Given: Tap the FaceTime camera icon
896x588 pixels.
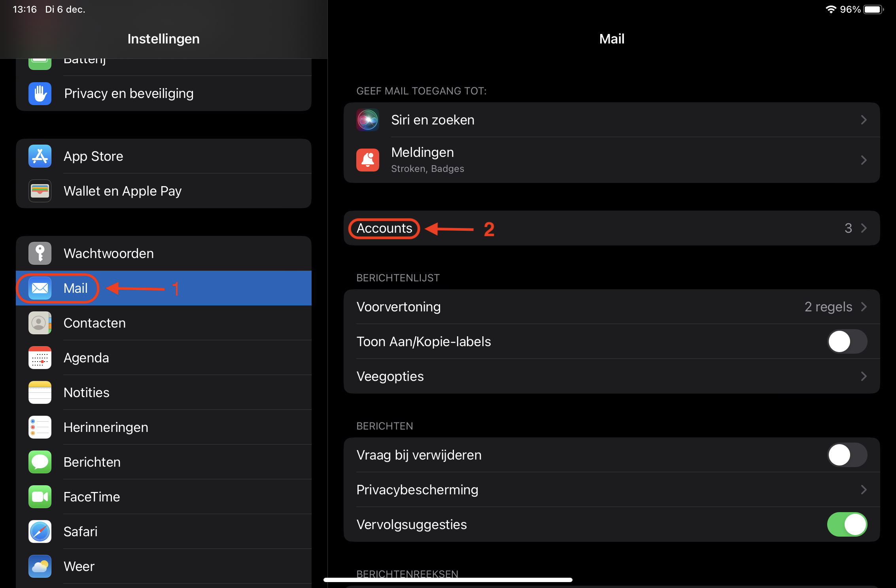Looking at the screenshot, I should point(40,497).
